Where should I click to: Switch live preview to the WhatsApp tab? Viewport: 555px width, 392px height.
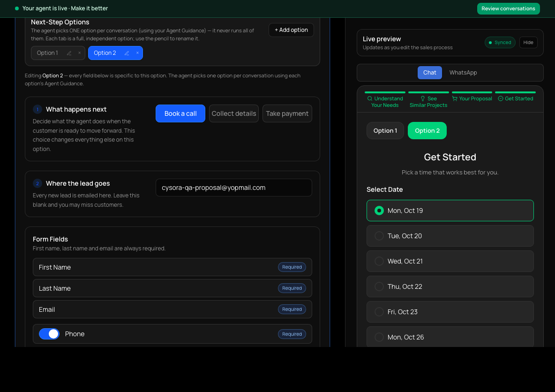point(463,73)
